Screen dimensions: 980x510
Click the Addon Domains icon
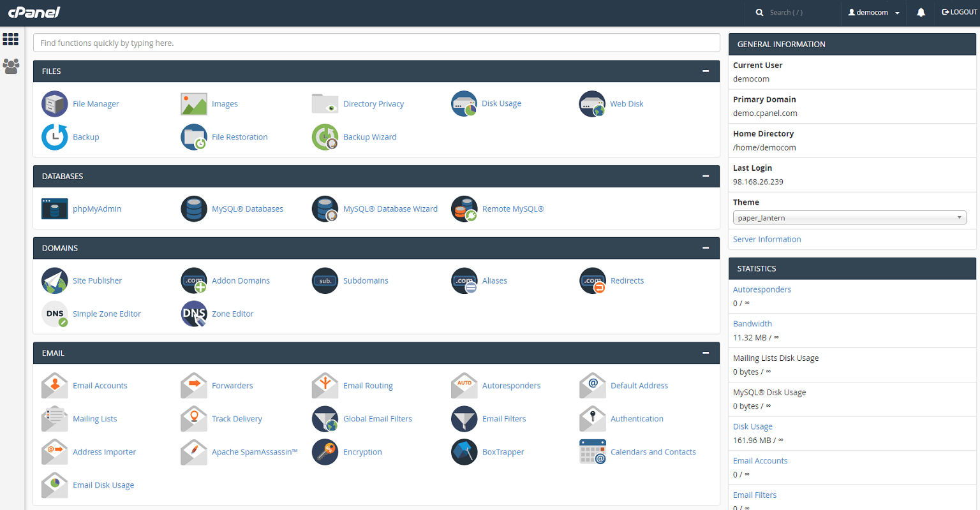(194, 280)
